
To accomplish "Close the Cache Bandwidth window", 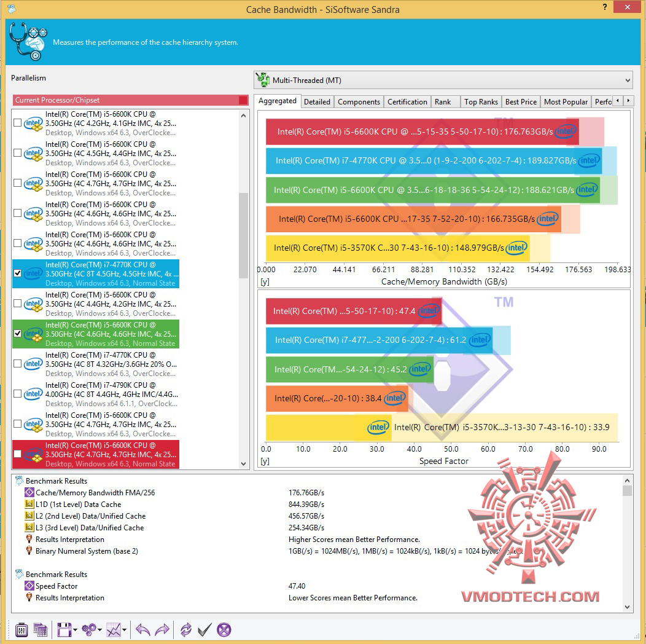I will pyautogui.click(x=627, y=7).
